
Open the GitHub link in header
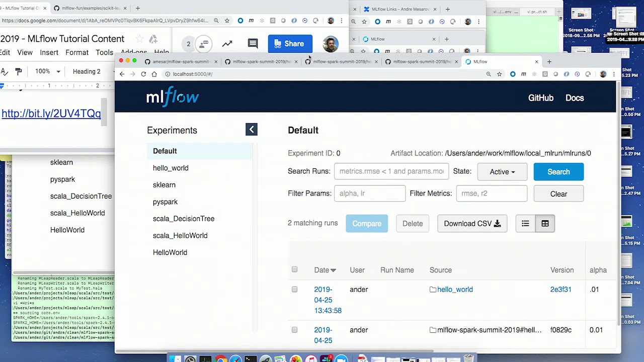540,98
